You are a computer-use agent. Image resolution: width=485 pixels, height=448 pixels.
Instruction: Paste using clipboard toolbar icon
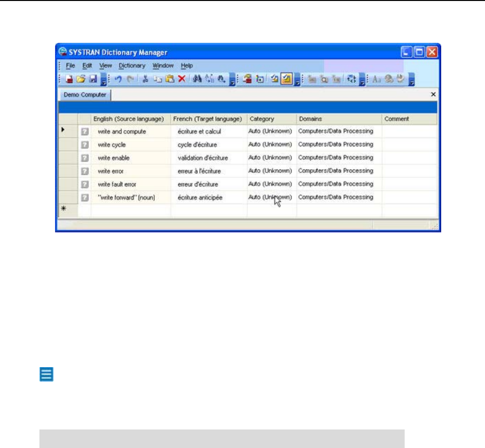(170, 79)
